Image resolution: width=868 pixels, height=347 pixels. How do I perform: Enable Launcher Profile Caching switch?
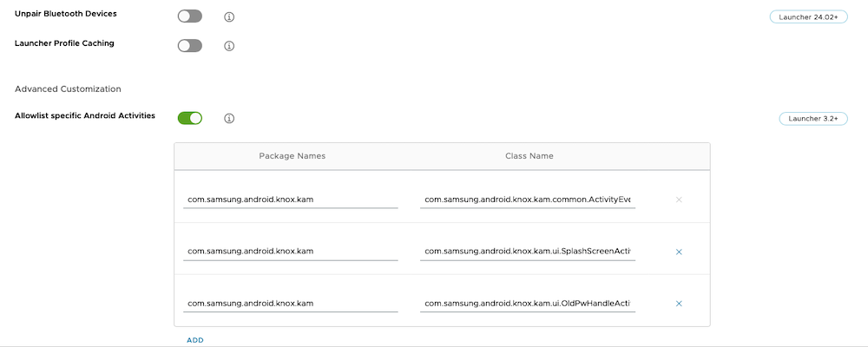189,45
